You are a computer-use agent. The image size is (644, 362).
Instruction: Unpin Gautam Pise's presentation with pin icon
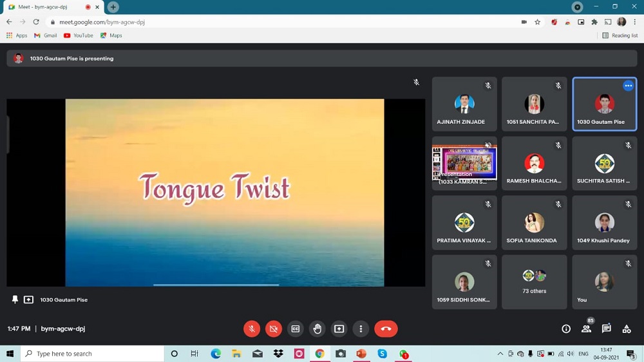(x=15, y=300)
